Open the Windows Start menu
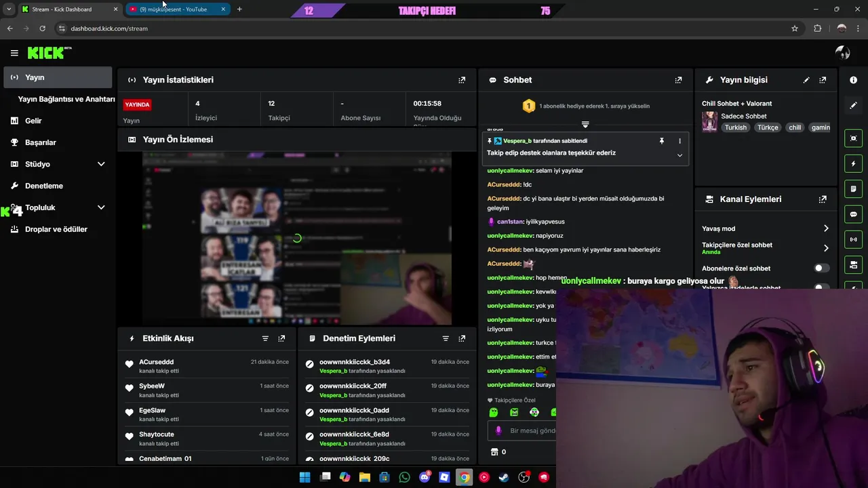 coord(305,477)
